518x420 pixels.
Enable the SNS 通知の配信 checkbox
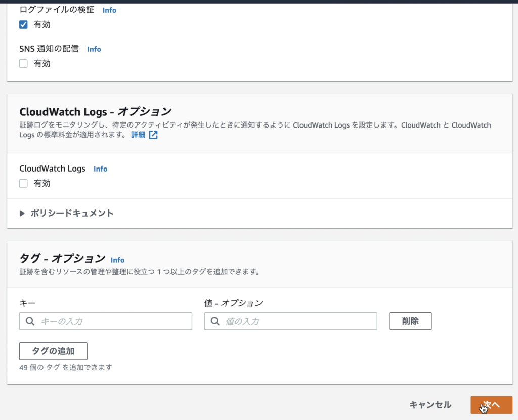pyautogui.click(x=23, y=63)
